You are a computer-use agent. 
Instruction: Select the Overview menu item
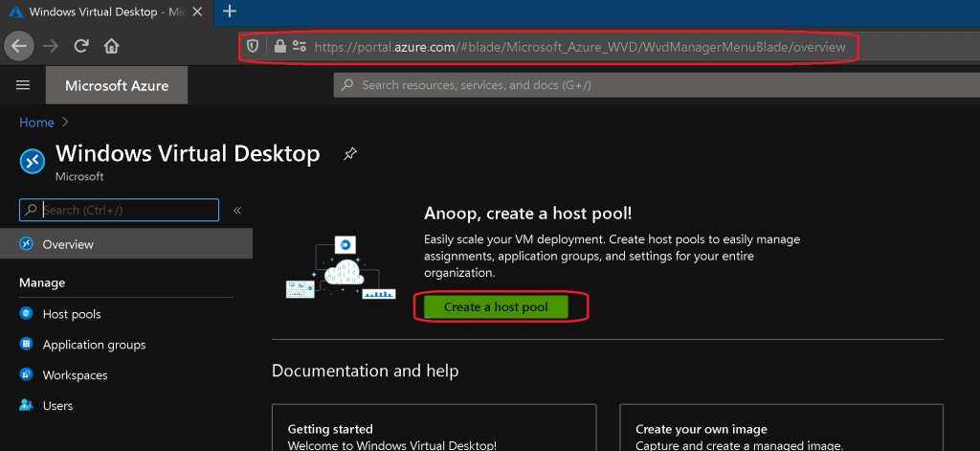[126, 244]
